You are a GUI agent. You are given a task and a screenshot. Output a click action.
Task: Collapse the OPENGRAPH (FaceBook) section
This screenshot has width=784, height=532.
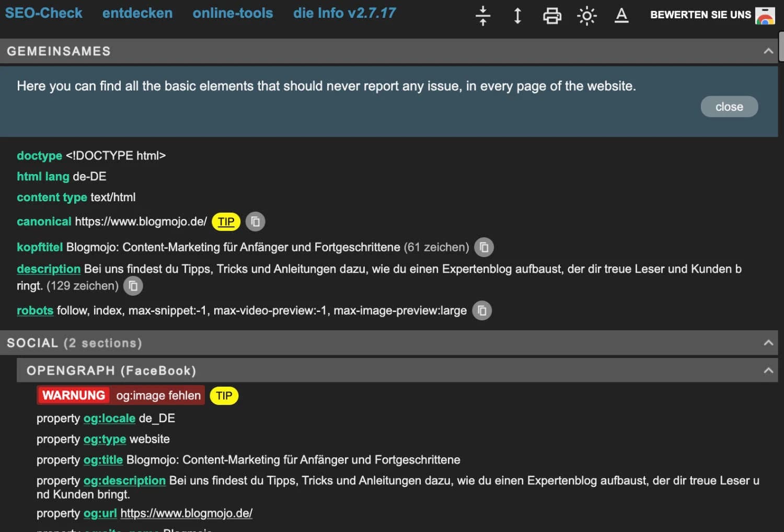pyautogui.click(x=768, y=370)
